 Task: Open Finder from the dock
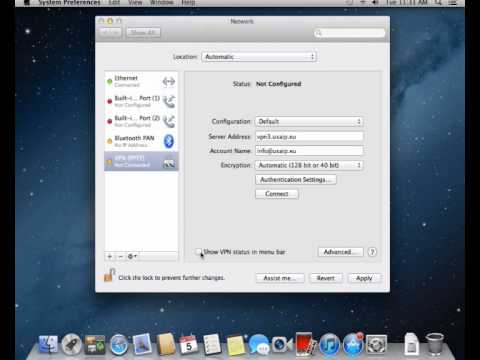click(x=49, y=344)
